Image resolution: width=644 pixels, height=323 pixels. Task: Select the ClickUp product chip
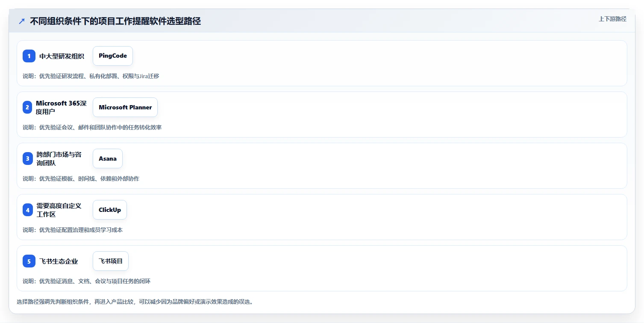pyautogui.click(x=110, y=210)
